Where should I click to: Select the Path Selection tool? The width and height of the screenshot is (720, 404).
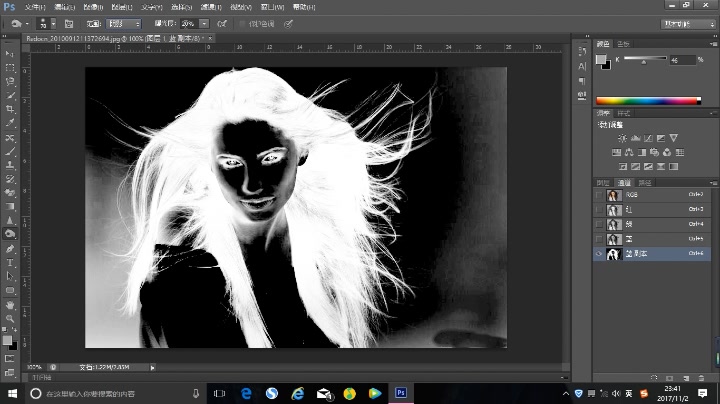(x=10, y=276)
